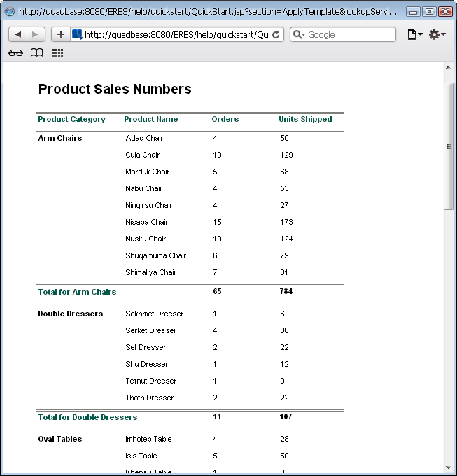Click the Shu Dresser product name
Screen dimensions: 457x476
(146, 364)
